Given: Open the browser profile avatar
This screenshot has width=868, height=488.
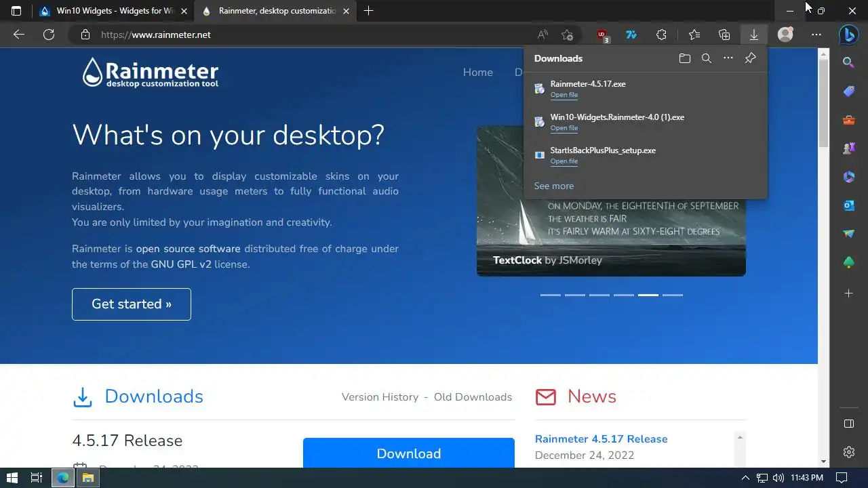Looking at the screenshot, I should [x=785, y=35].
